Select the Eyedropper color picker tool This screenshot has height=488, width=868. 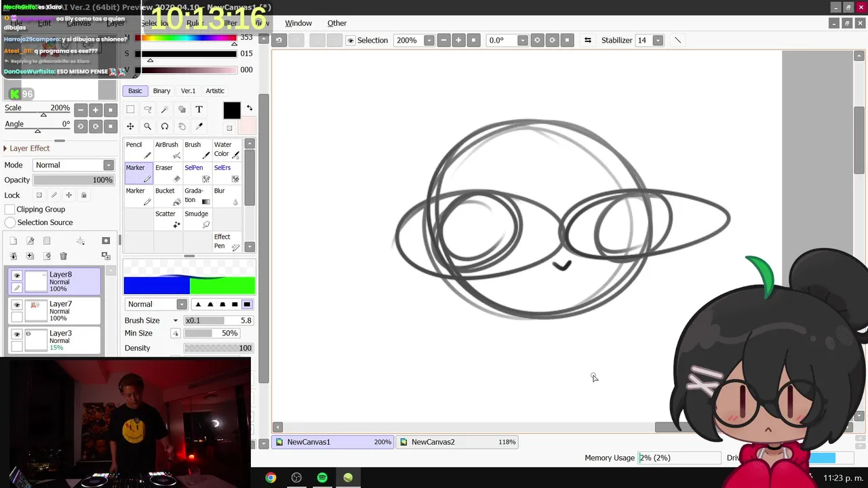pyautogui.click(x=199, y=126)
